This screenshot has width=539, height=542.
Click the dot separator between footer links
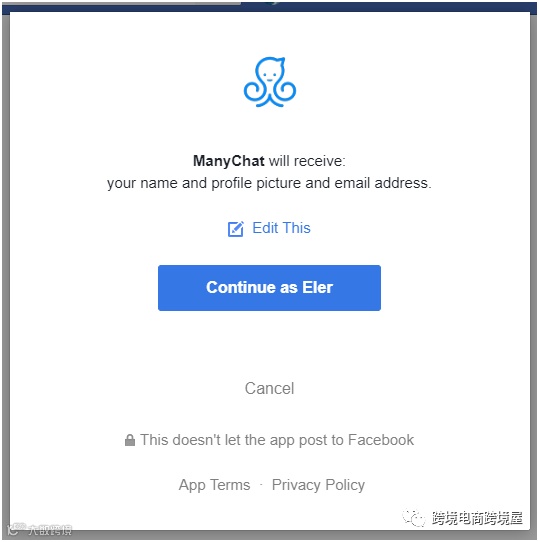pos(261,485)
